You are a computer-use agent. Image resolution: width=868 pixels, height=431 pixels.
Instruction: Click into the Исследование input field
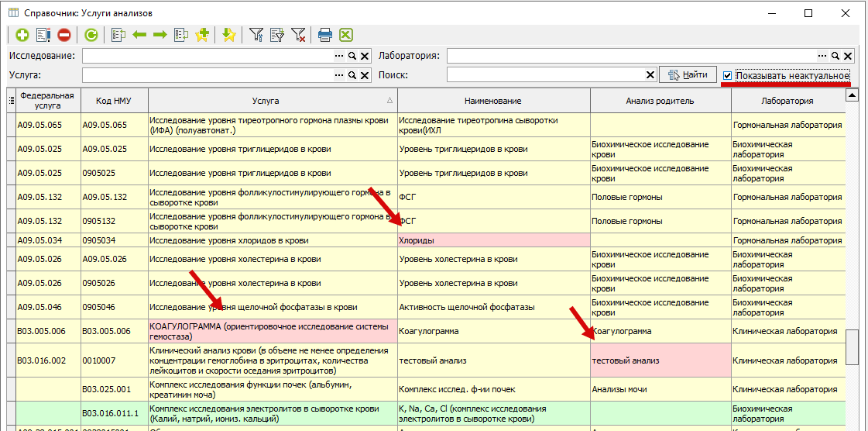click(x=208, y=56)
